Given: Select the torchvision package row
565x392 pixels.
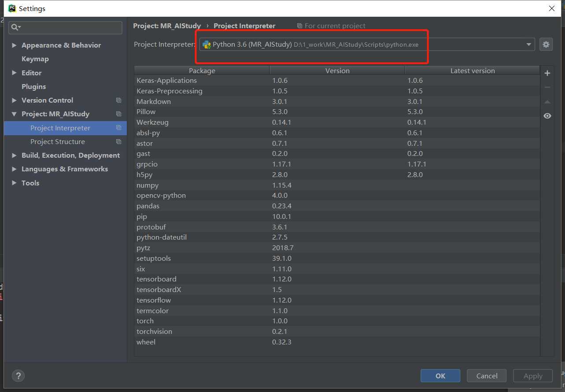Looking at the screenshot, I should click(x=337, y=332).
